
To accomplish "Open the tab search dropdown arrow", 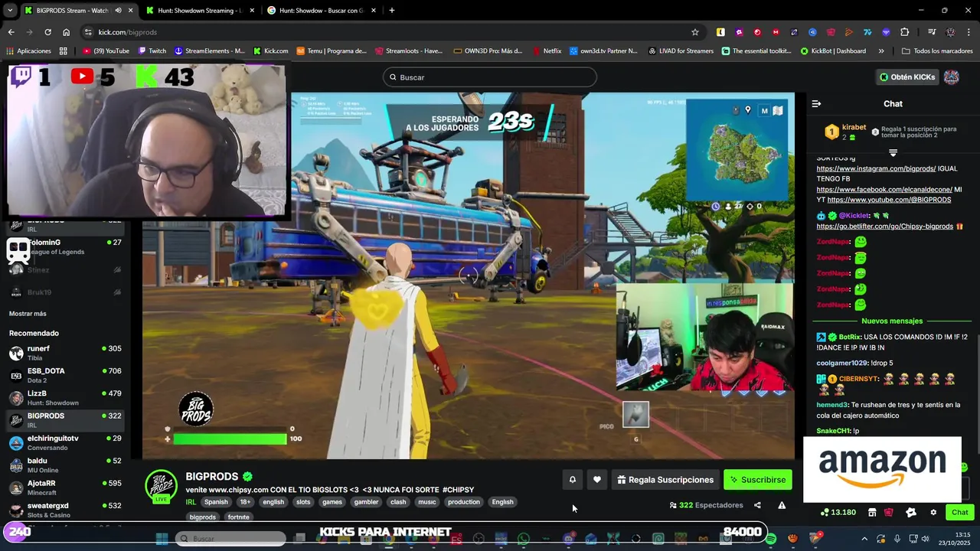I will [10, 11].
